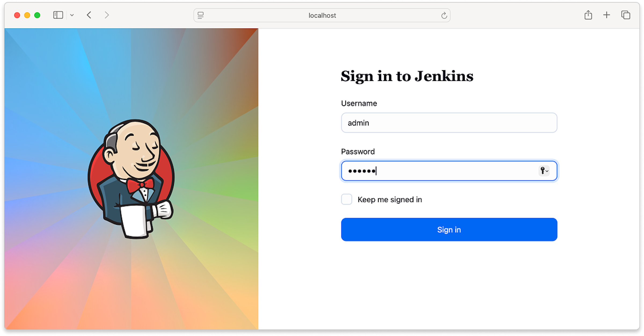Navigate back with the back arrow
Viewport: 644px width, 336px height.
pyautogui.click(x=89, y=15)
